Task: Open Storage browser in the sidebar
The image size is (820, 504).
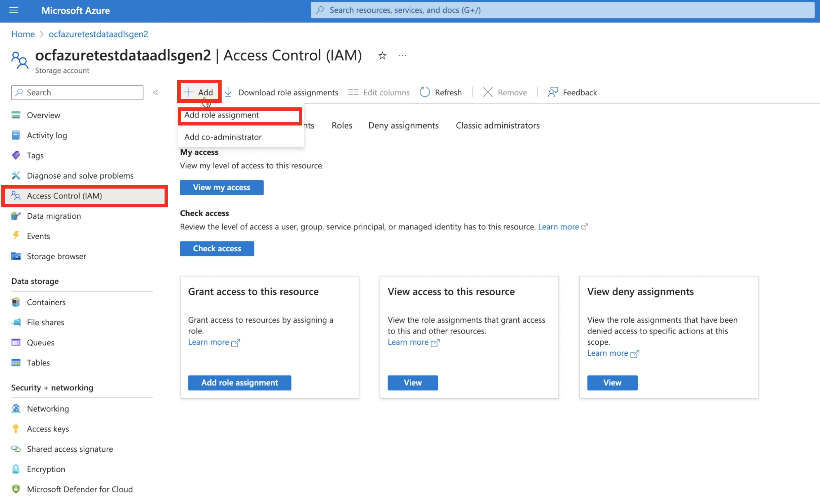Action: (x=56, y=256)
